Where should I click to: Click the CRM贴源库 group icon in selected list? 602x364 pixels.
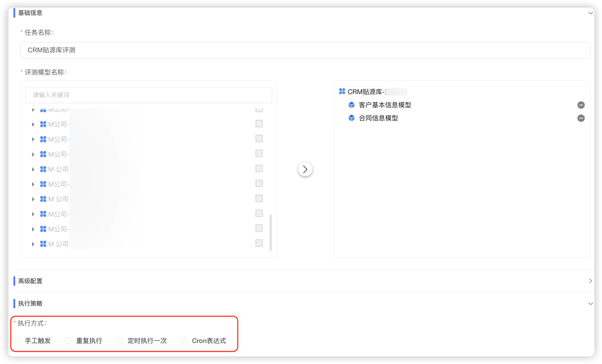click(342, 91)
